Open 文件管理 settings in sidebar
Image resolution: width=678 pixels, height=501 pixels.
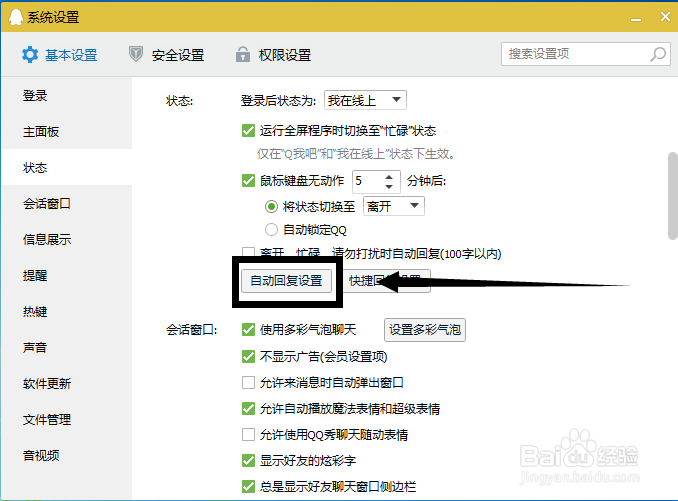(67, 419)
